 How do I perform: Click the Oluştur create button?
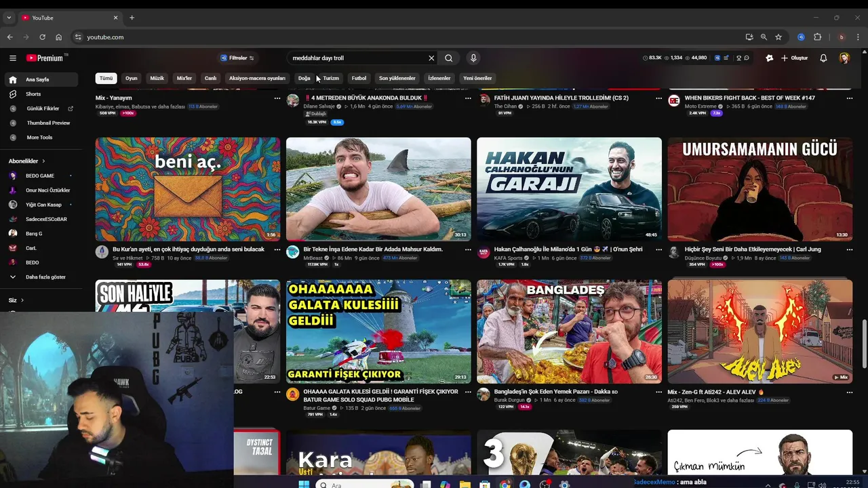tap(794, 58)
